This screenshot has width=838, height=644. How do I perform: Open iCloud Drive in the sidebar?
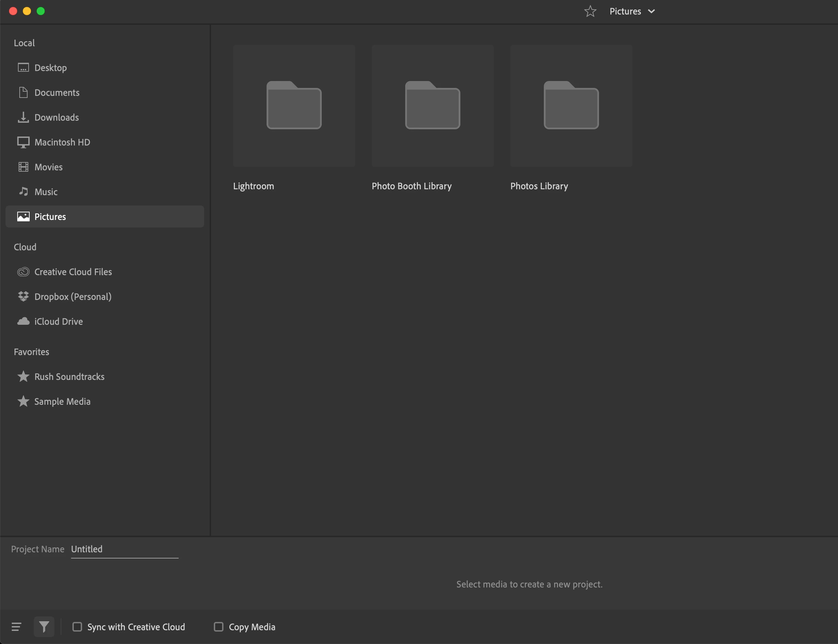pos(58,321)
